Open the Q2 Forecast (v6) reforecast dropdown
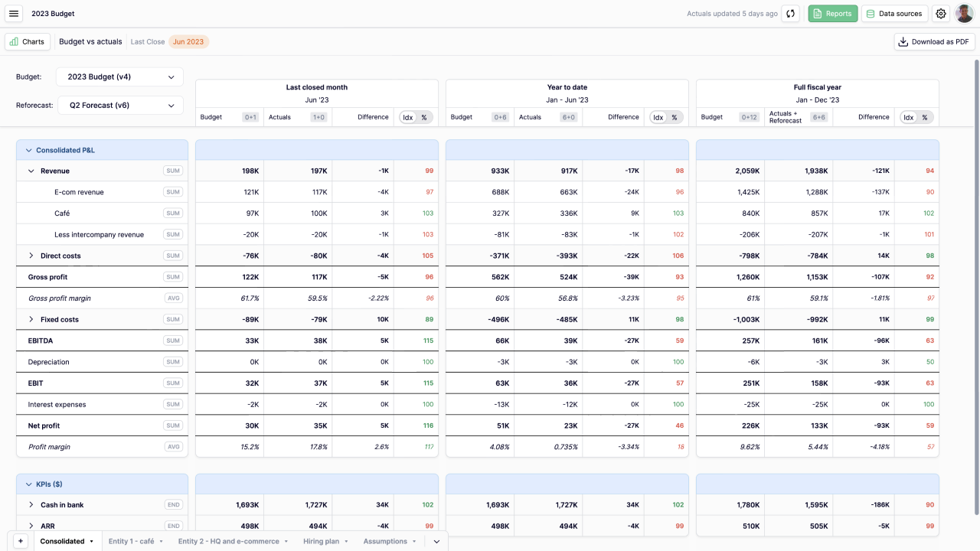This screenshot has width=980, height=551. [120, 106]
